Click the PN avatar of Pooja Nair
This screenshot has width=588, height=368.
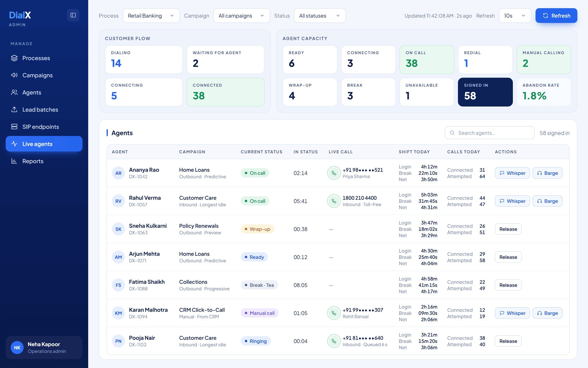coord(118,341)
